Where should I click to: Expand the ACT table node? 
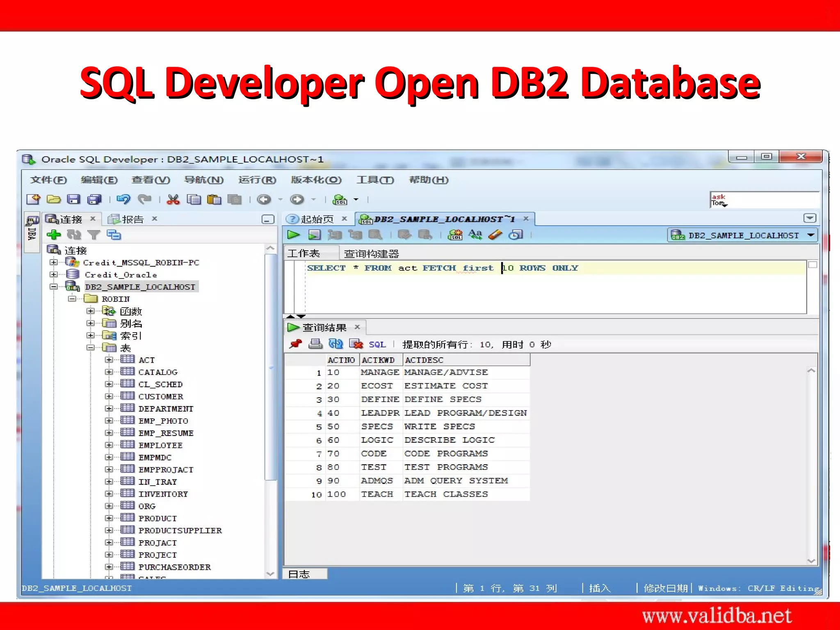pos(109,360)
